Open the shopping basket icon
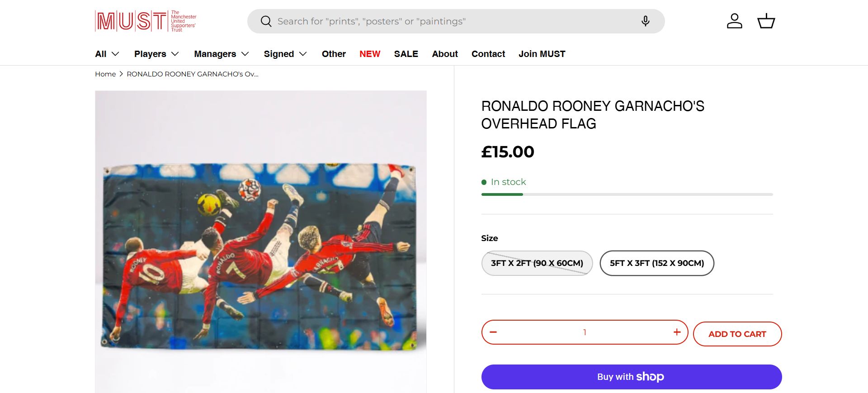 click(766, 21)
